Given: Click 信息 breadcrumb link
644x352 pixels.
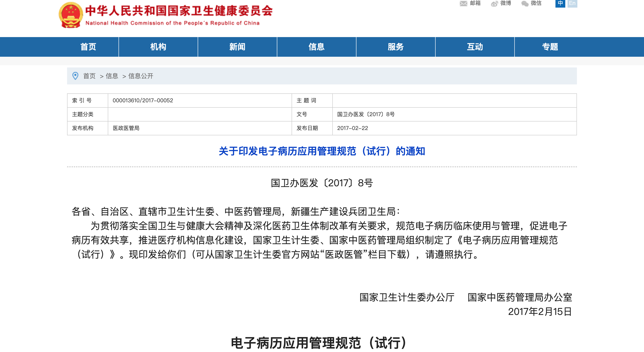Looking at the screenshot, I should 112,76.
